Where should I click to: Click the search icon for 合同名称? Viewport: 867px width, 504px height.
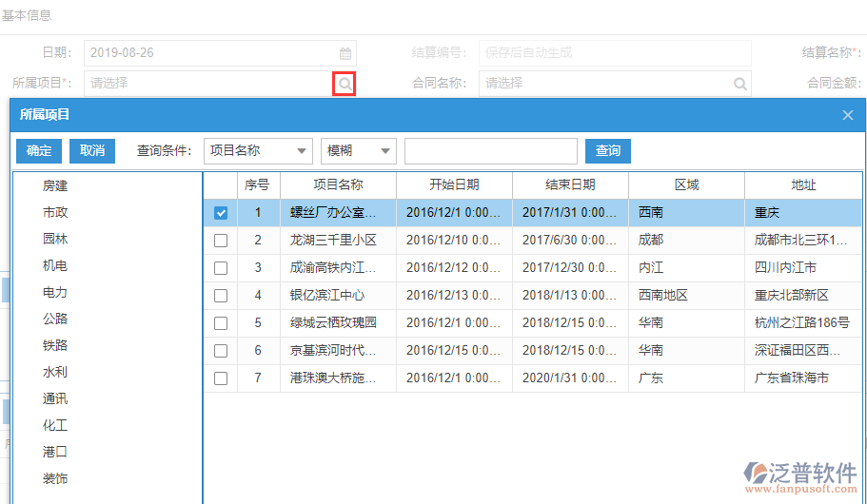click(x=739, y=84)
